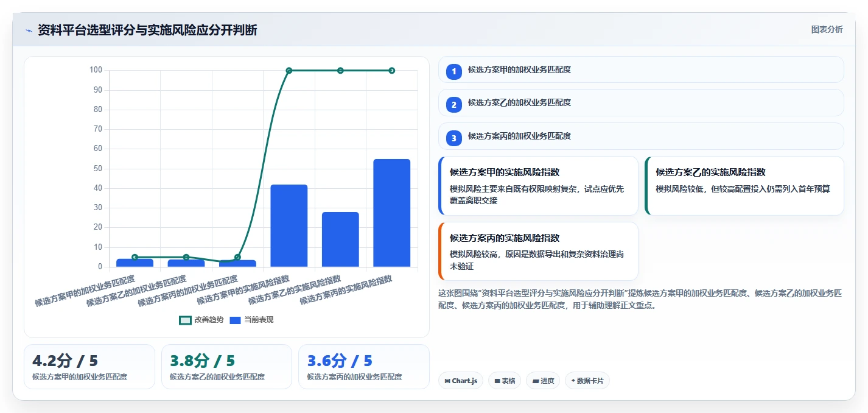The width and height of the screenshot is (868, 413).
Task: Click the y-axis label 100
Action: tap(96, 70)
